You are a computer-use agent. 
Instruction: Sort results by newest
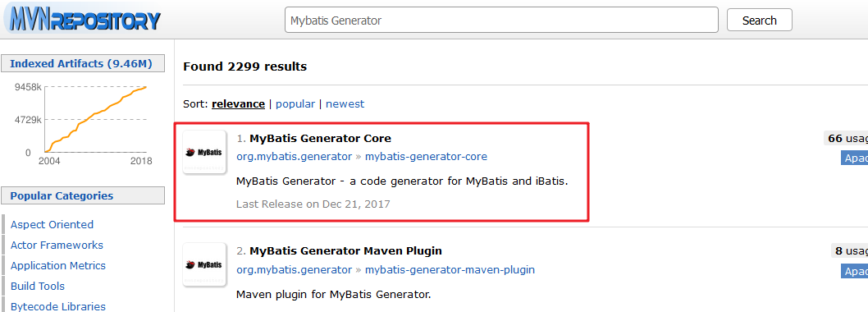[x=345, y=103]
